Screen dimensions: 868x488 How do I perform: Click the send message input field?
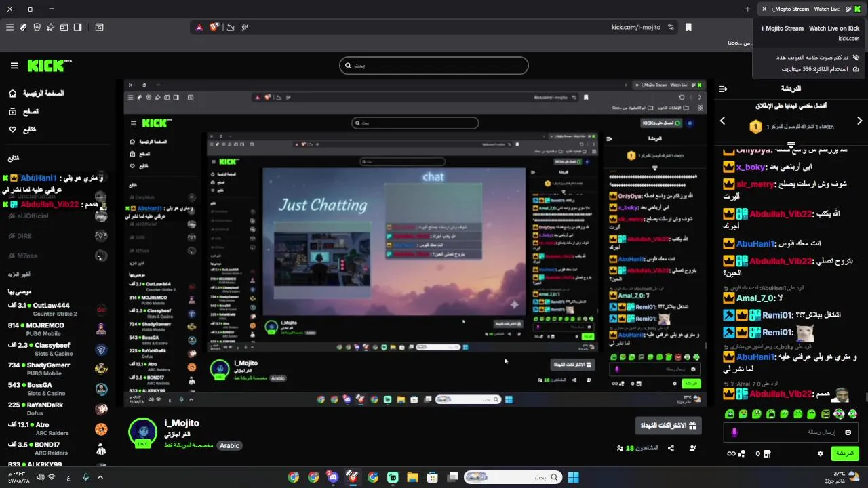791,432
